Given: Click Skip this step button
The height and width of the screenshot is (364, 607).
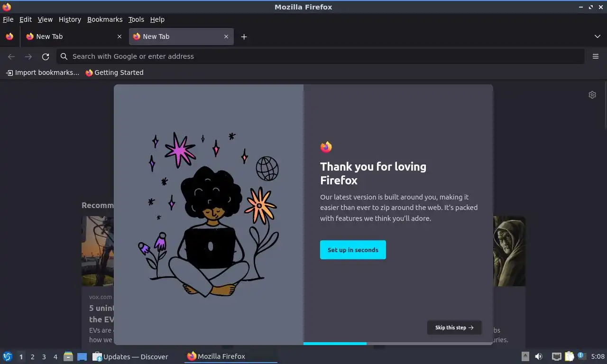Looking at the screenshot, I should [454, 328].
